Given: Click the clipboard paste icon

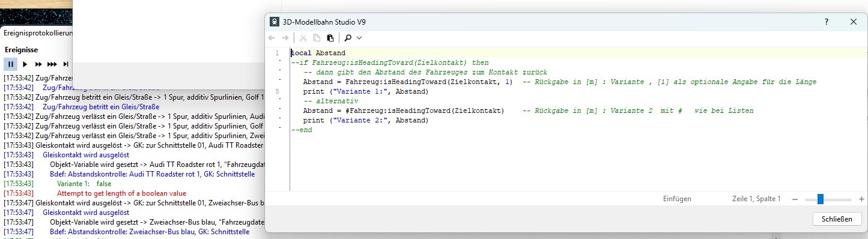Looking at the screenshot, I should tap(330, 38).
